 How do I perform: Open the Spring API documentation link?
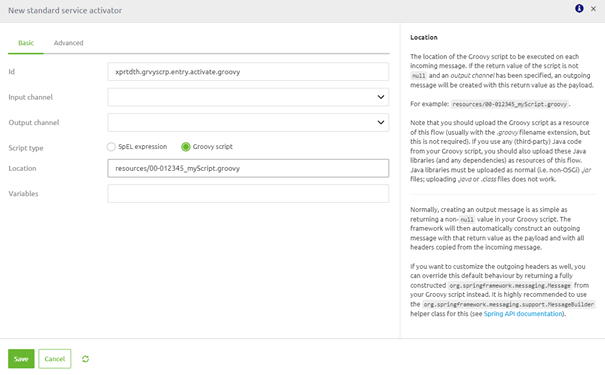tap(523, 314)
